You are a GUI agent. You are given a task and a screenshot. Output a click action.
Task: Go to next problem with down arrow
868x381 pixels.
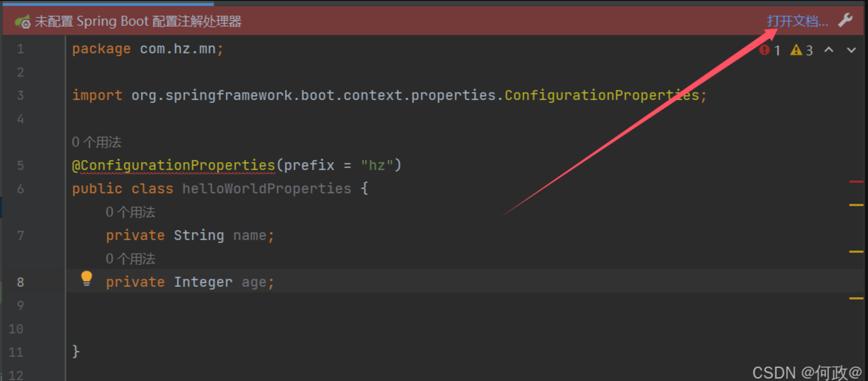[851, 50]
